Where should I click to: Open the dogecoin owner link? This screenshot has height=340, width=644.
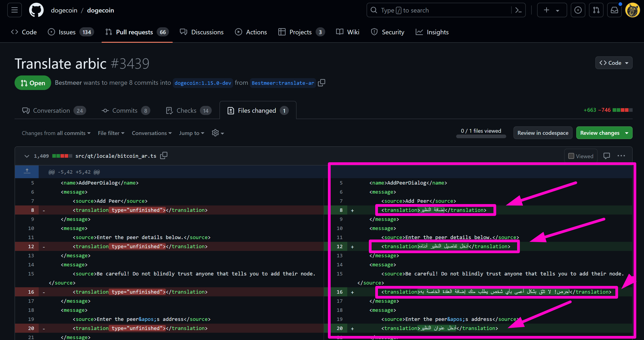point(64,10)
